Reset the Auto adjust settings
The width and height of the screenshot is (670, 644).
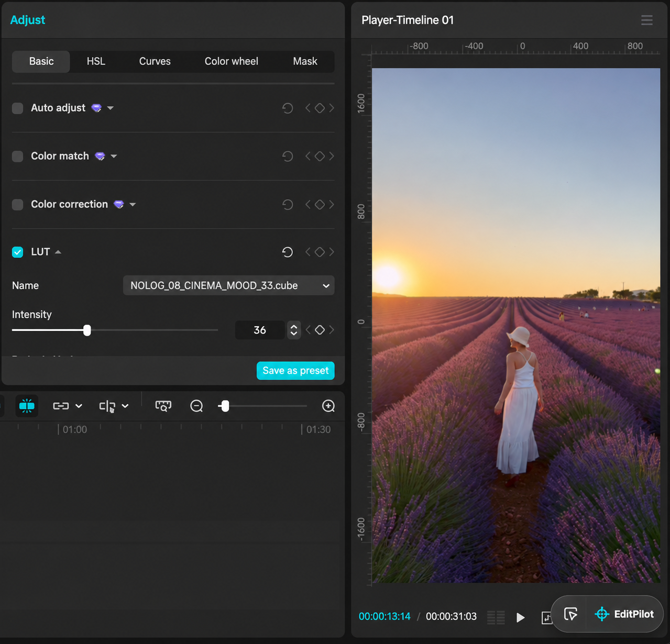coord(288,108)
